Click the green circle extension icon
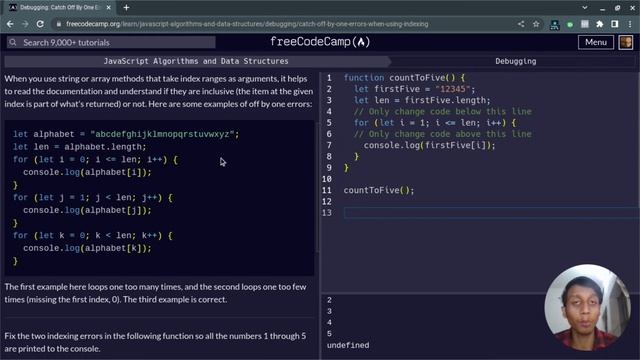The width and height of the screenshot is (640, 360). 570,24
